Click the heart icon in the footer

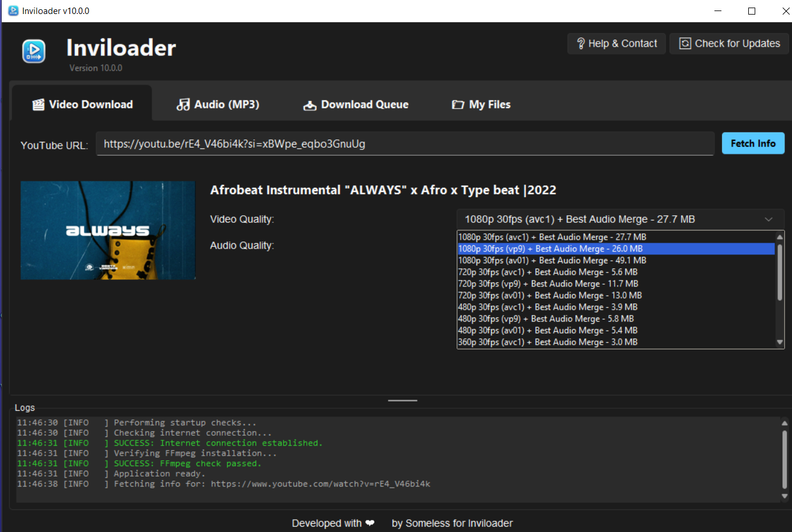tap(370, 523)
